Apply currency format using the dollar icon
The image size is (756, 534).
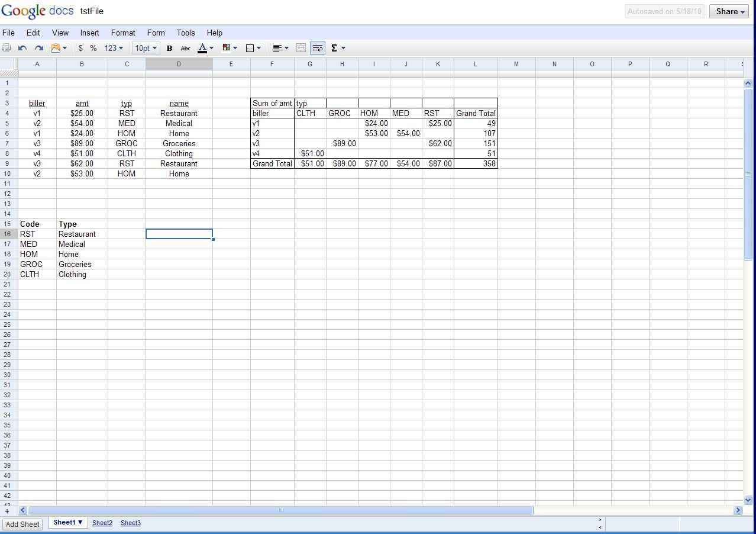pos(80,48)
